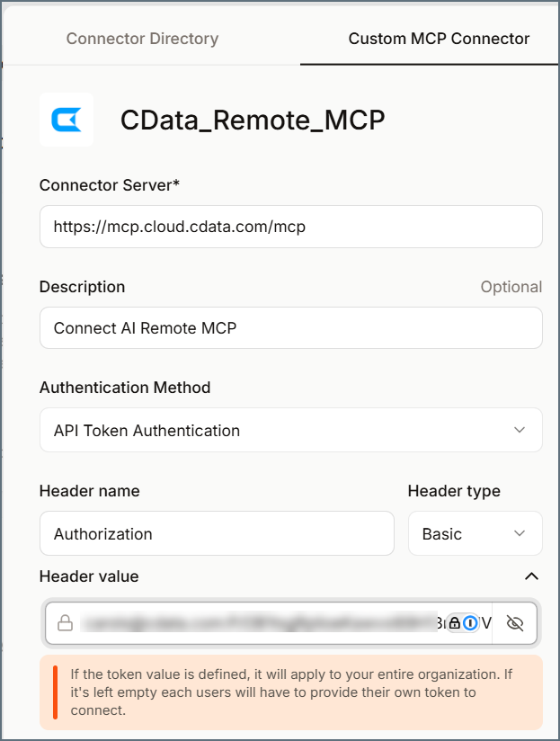
Task: Click the eye icon to reveal the token
Action: click(x=515, y=622)
